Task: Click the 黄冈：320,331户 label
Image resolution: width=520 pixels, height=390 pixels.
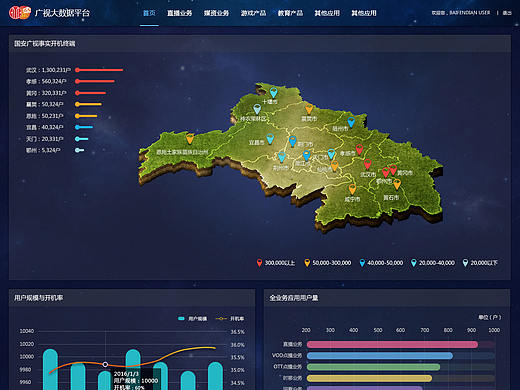Action: (46, 93)
